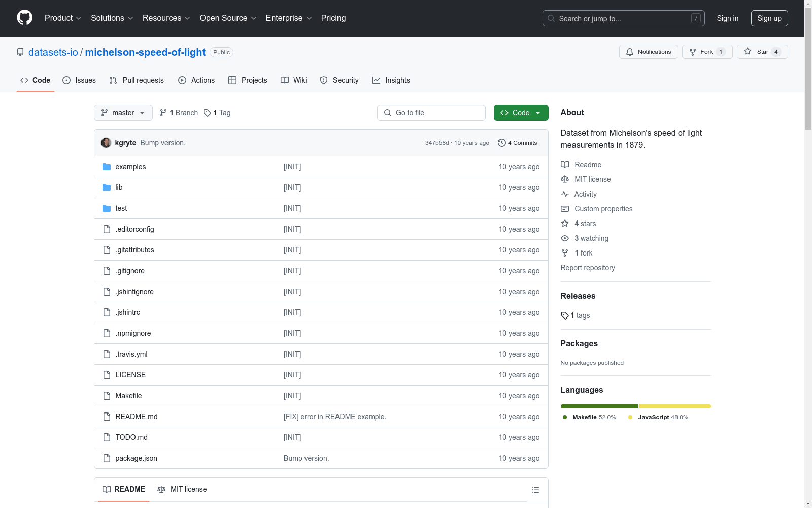Select the MIT license tab below file list
Screen dimensions: 812x508
pyautogui.click(x=182, y=489)
